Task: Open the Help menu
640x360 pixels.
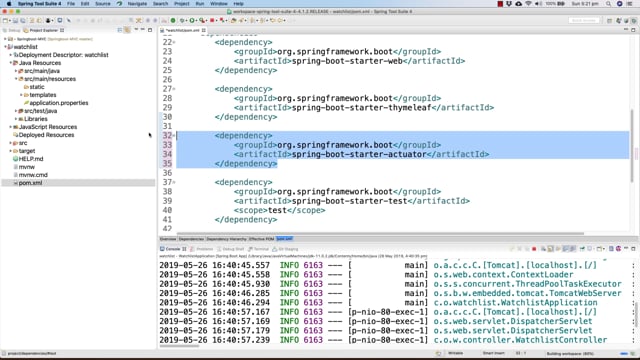Action: [238, 3]
